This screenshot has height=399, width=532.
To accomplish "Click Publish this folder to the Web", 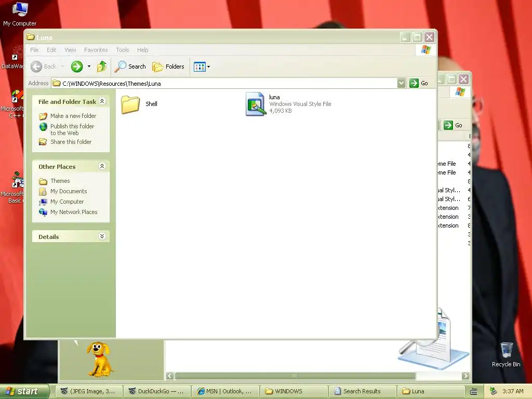I will coord(72,129).
